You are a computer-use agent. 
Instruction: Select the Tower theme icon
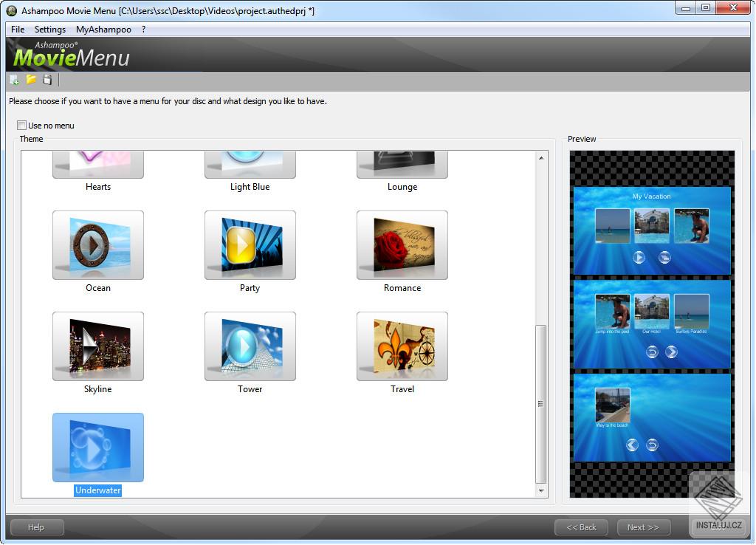(250, 346)
